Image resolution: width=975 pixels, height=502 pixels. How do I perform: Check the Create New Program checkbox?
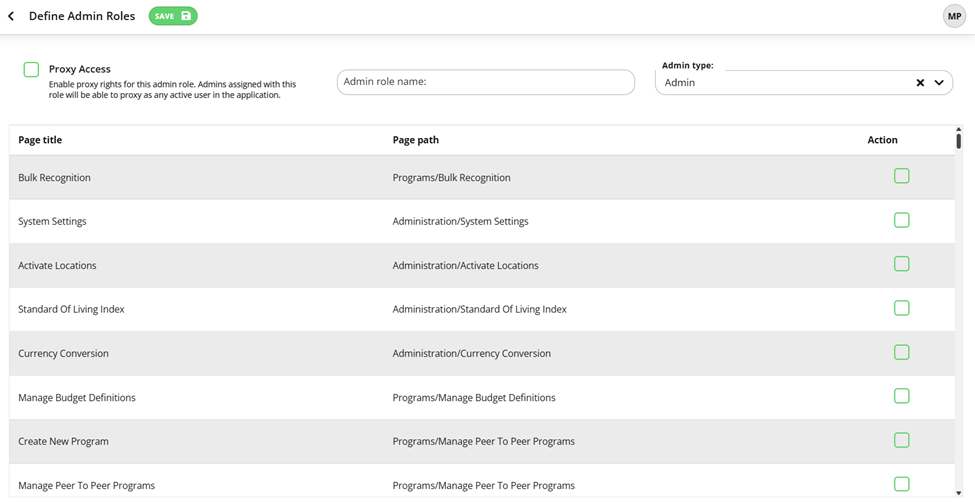[x=902, y=440]
